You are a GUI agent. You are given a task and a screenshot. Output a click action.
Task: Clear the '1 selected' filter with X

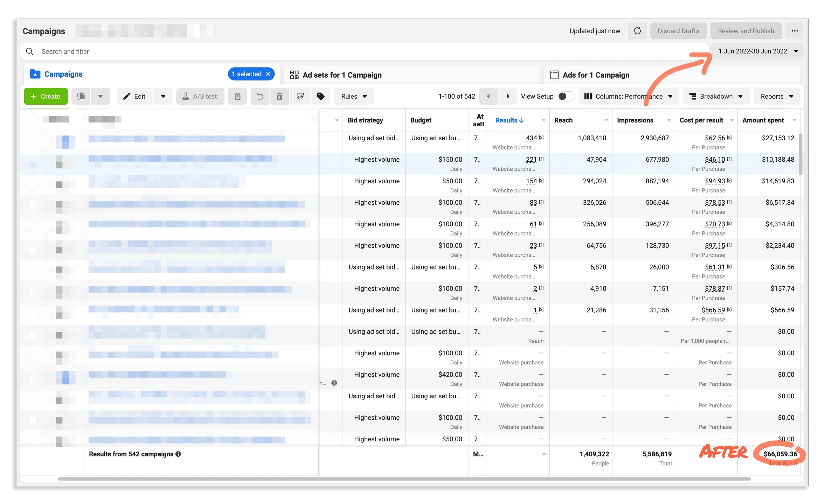(x=268, y=74)
